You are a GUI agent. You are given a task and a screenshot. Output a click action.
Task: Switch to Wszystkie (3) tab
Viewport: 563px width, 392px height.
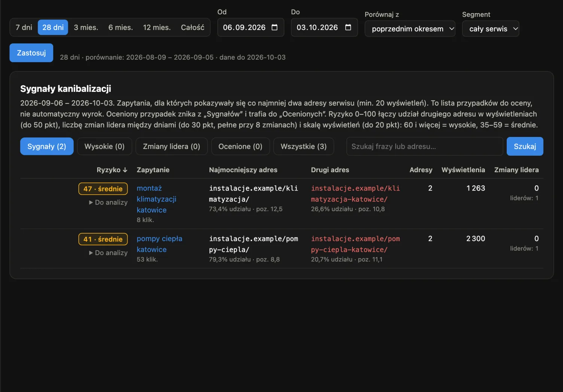point(304,146)
